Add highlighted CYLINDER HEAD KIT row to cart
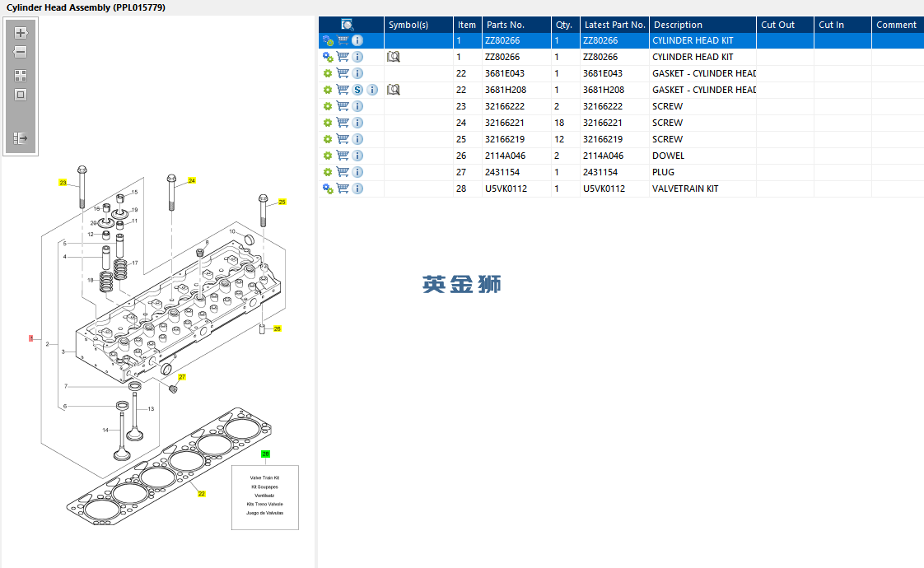 343,40
